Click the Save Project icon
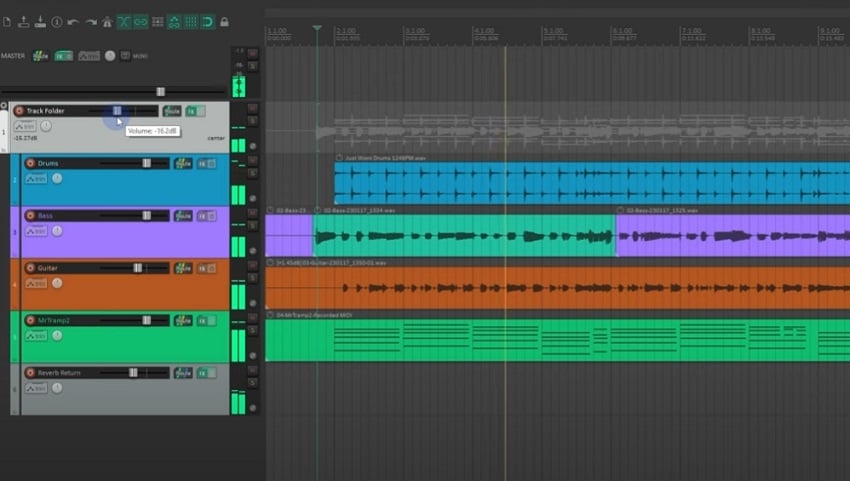The image size is (850, 481). click(39, 22)
